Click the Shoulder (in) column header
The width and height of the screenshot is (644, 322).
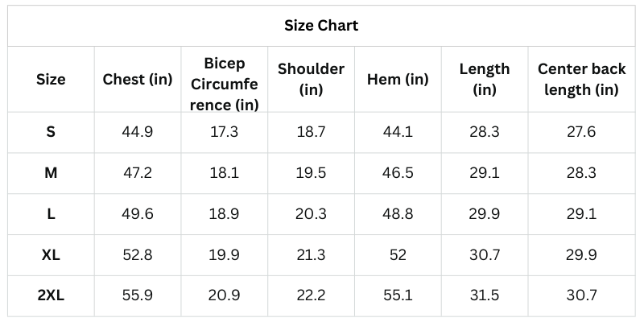point(311,79)
